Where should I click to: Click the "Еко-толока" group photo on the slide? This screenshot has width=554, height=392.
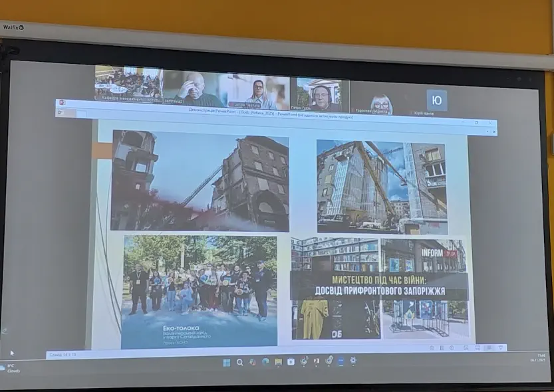click(199, 290)
